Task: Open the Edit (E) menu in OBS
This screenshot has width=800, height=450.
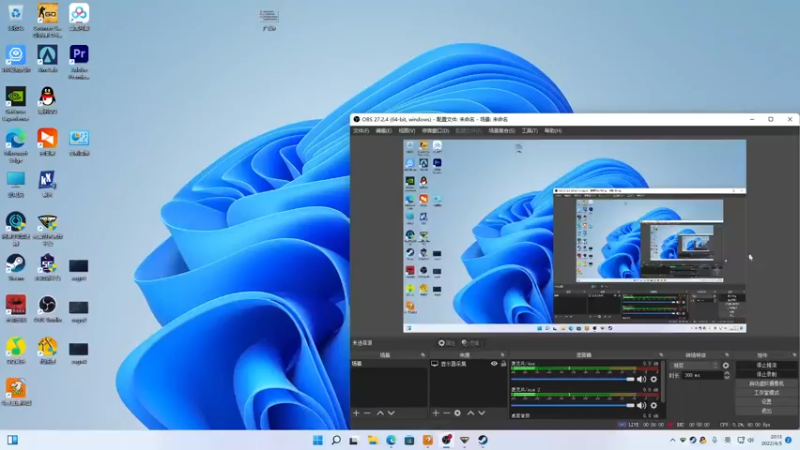Action: (384, 131)
